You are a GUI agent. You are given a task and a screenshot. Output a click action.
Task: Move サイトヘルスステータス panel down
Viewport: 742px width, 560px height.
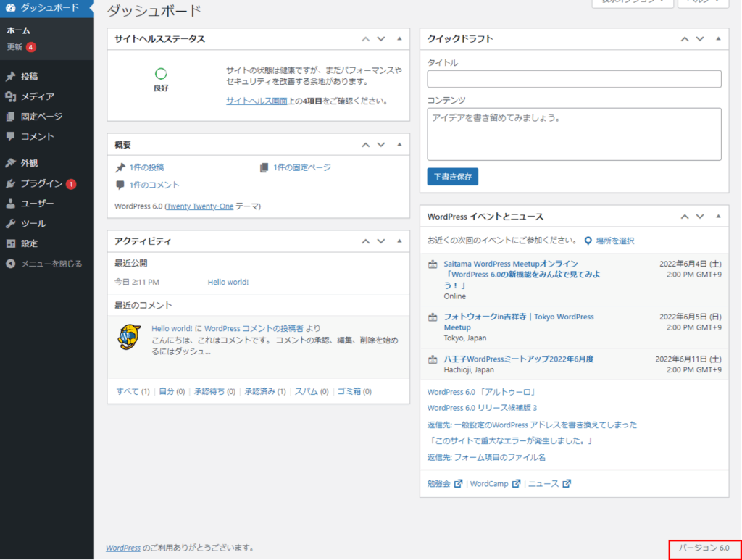coord(381,39)
